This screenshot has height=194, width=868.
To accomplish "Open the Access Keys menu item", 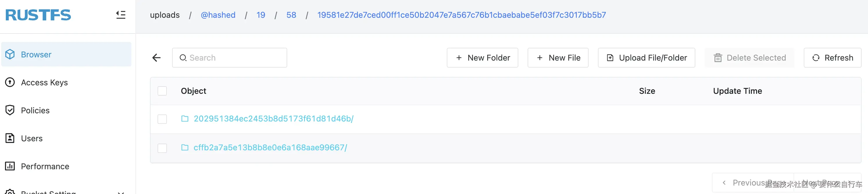I will click(x=44, y=82).
